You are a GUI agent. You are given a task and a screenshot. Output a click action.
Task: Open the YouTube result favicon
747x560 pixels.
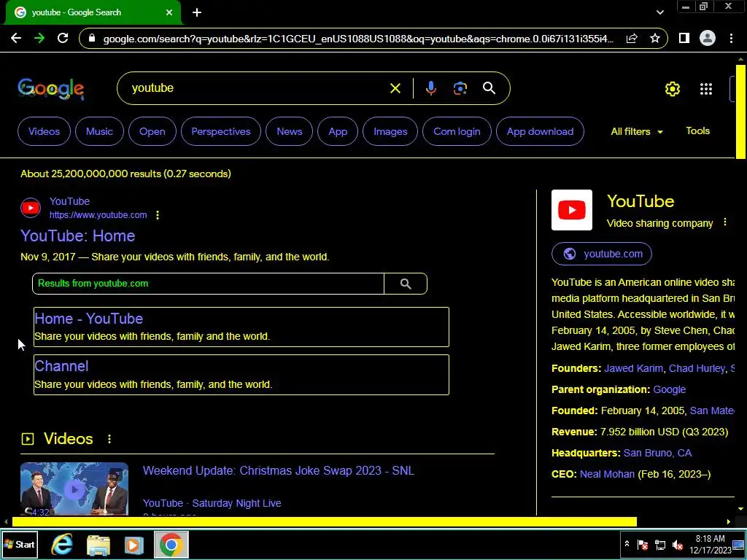pos(31,208)
